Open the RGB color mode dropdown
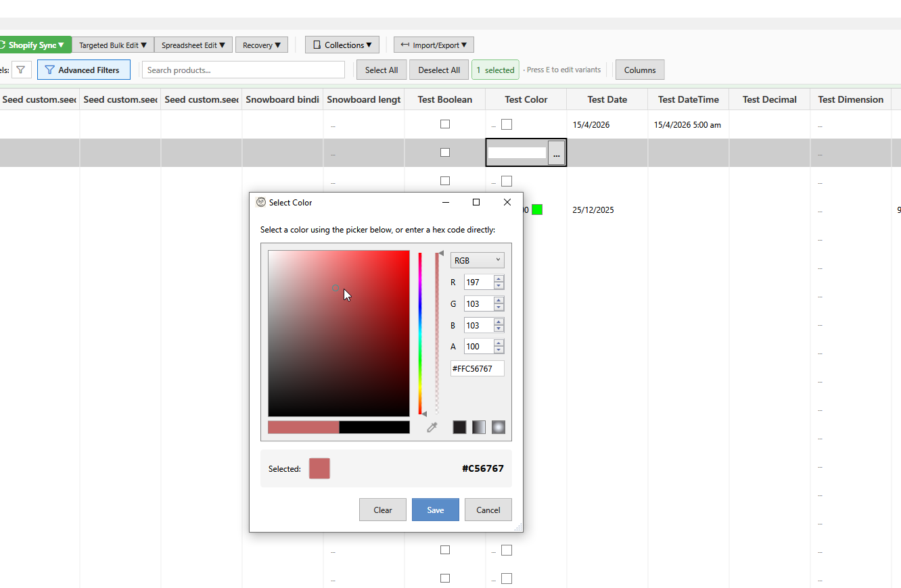901x588 pixels. 477,260
